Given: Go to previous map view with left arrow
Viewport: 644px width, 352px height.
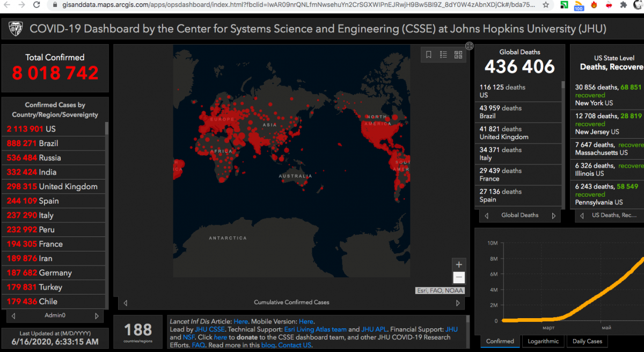Looking at the screenshot, I should 125,303.
